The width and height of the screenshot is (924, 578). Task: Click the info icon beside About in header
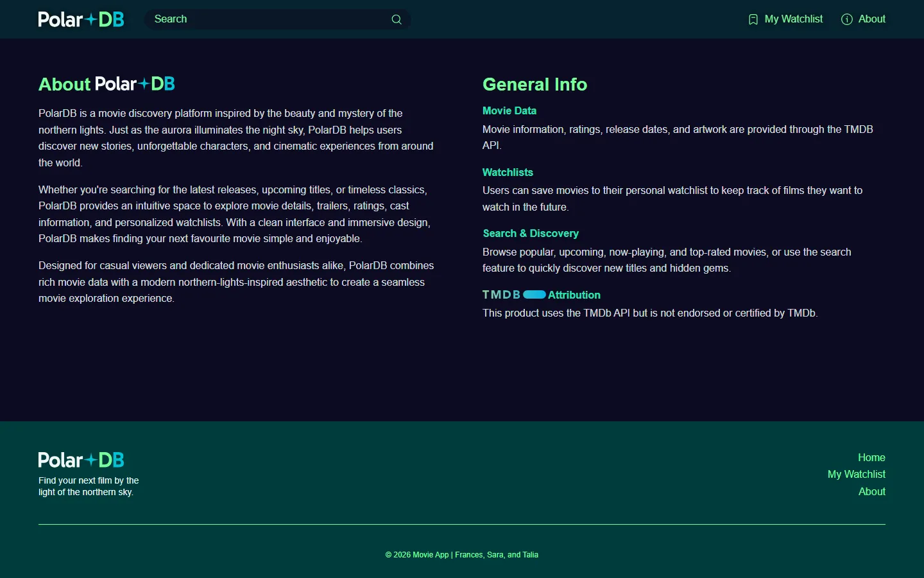847,19
